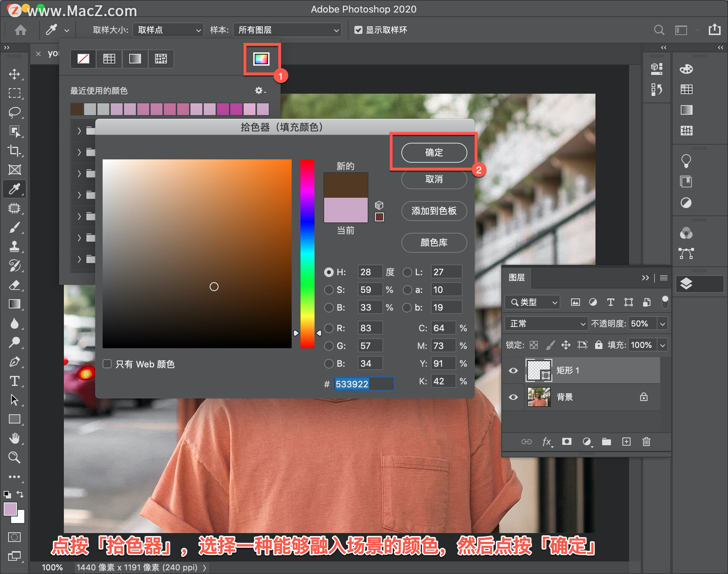Select the Rectangle shape tool
This screenshot has height=574, width=728.
[14, 419]
